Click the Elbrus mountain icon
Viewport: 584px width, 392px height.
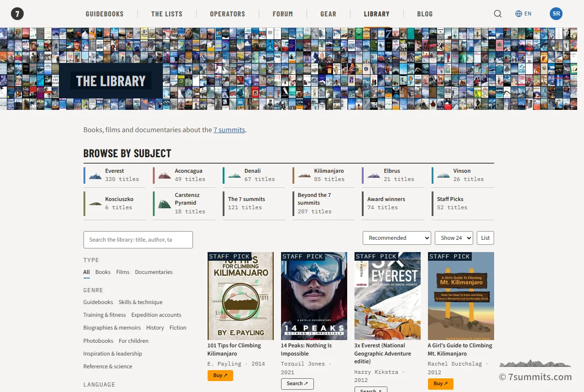374,175
